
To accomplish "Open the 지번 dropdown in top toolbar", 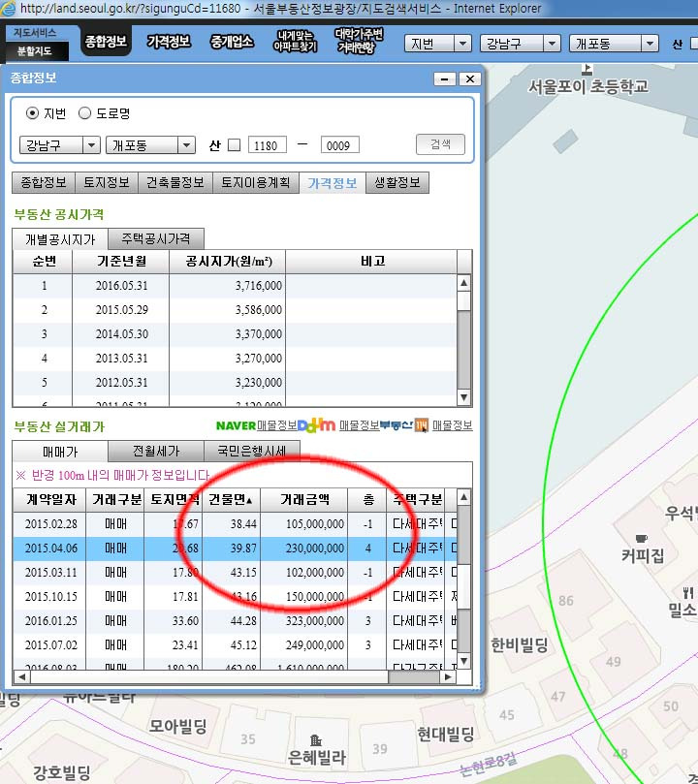I will pos(437,44).
